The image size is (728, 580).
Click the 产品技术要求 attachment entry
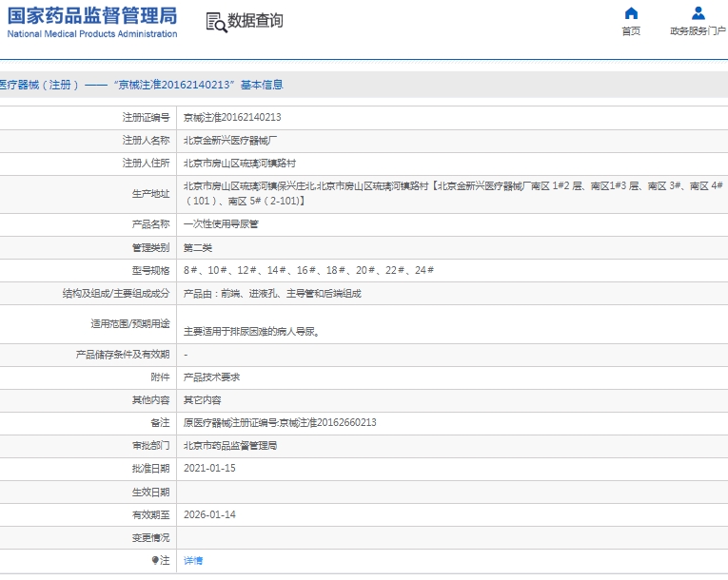(211, 377)
